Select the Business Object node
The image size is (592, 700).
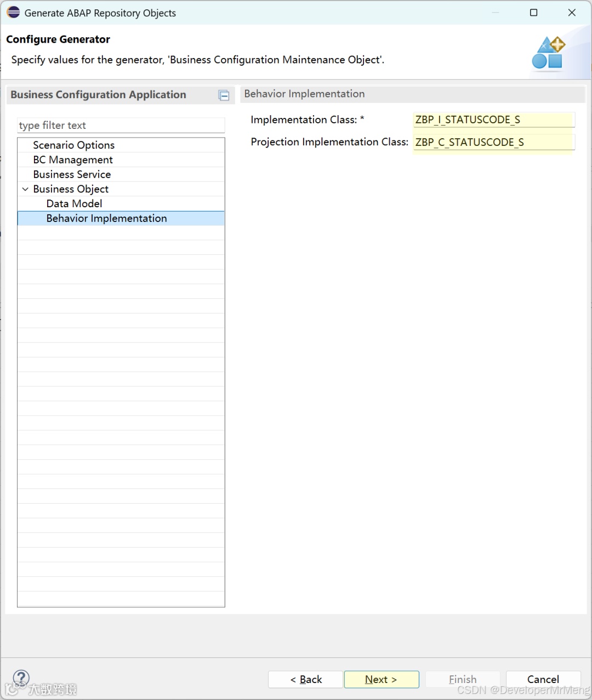71,189
